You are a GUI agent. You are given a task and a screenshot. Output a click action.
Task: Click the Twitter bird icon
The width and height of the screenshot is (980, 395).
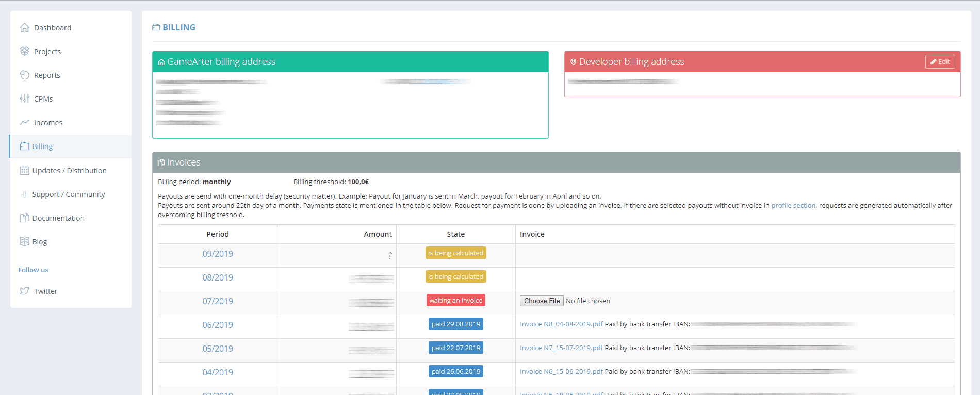click(24, 291)
